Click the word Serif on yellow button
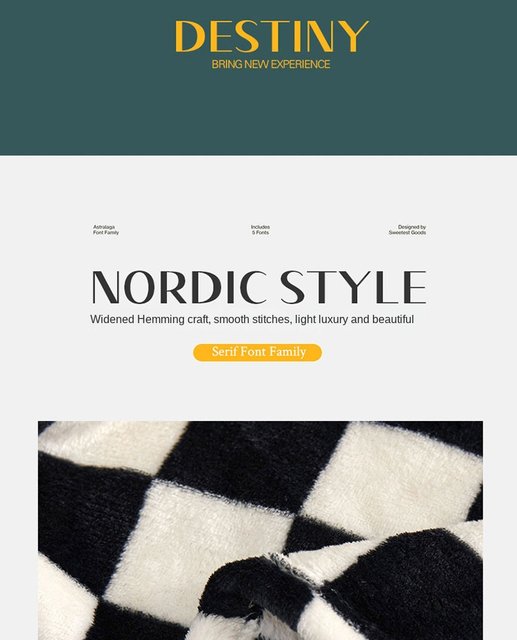The height and width of the screenshot is (640, 517). (224, 351)
